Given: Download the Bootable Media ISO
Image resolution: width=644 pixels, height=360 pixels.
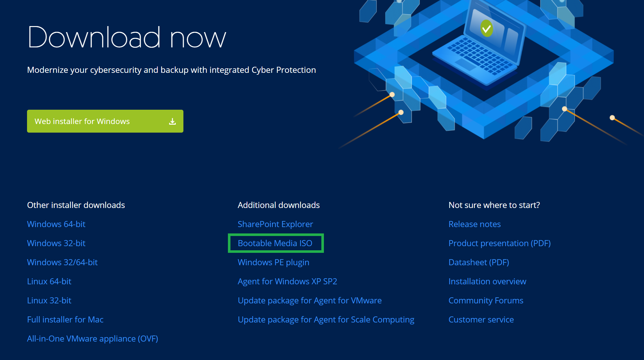Looking at the screenshot, I should pos(275,243).
